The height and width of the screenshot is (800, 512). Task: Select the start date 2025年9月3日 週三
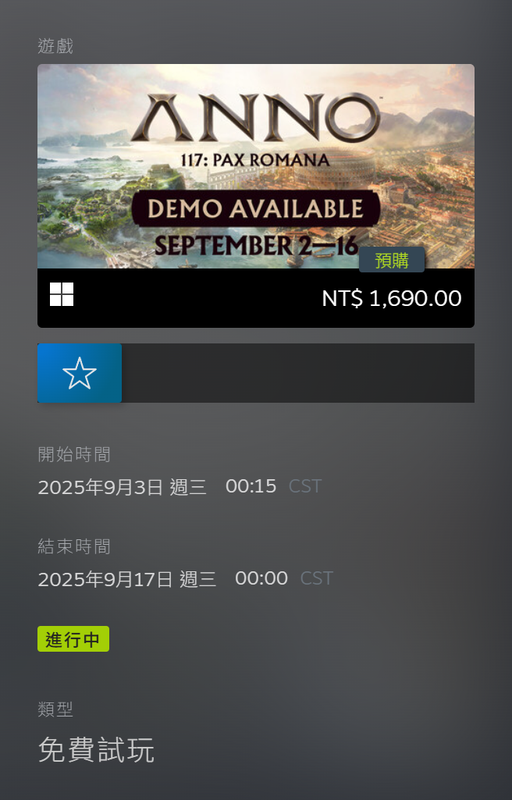122,487
